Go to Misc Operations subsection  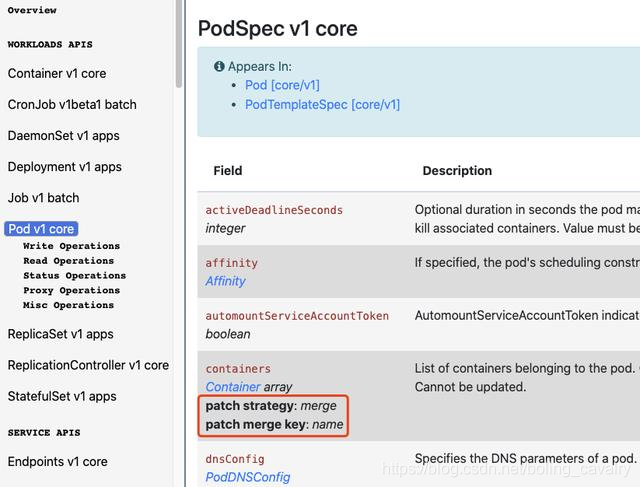[69, 305]
